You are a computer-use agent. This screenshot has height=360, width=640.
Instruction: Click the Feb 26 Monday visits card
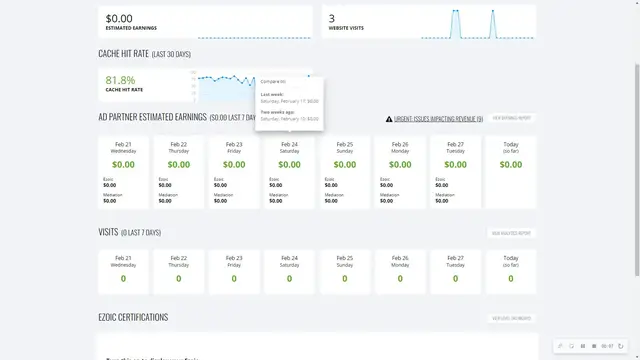(400, 272)
